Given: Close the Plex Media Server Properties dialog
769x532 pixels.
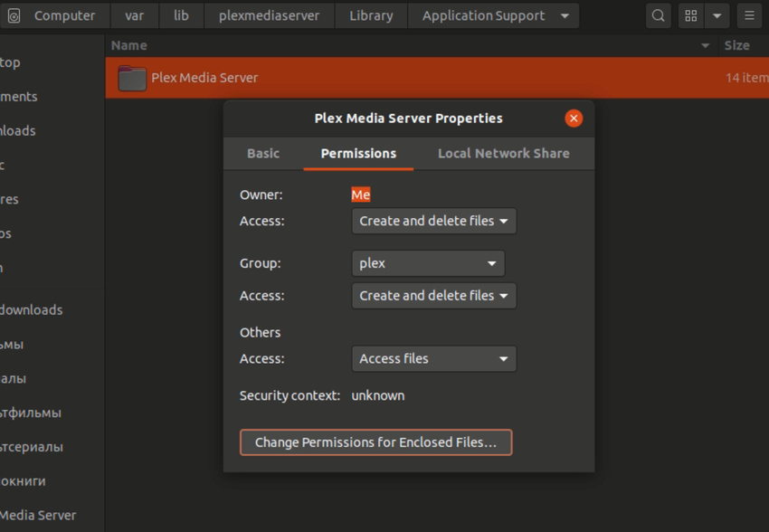Looking at the screenshot, I should pos(574,119).
